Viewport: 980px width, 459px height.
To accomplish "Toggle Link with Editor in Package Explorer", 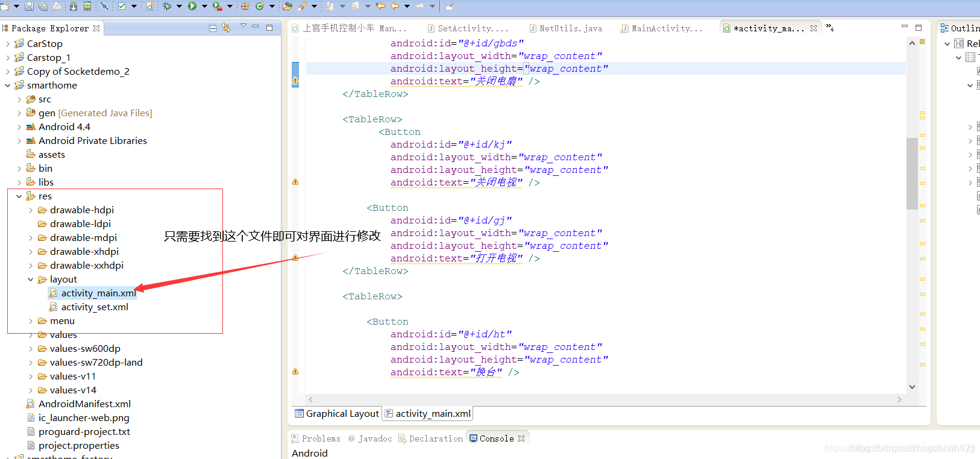I will pos(227,28).
